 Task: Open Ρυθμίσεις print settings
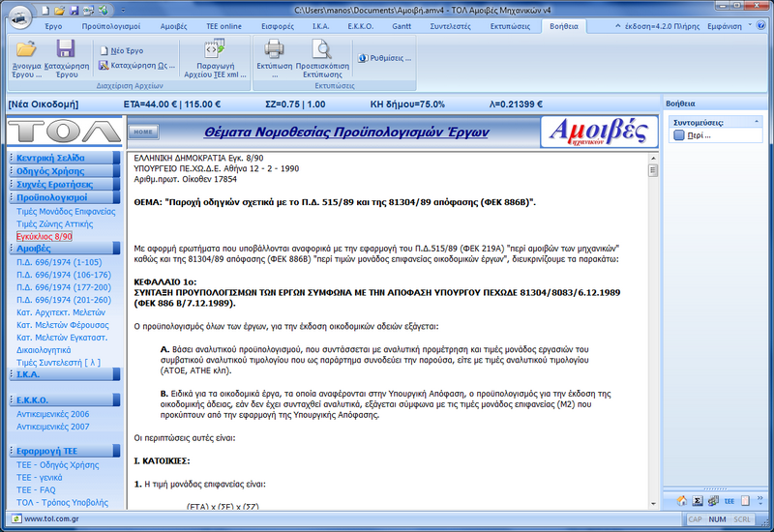pyautogui.click(x=385, y=58)
